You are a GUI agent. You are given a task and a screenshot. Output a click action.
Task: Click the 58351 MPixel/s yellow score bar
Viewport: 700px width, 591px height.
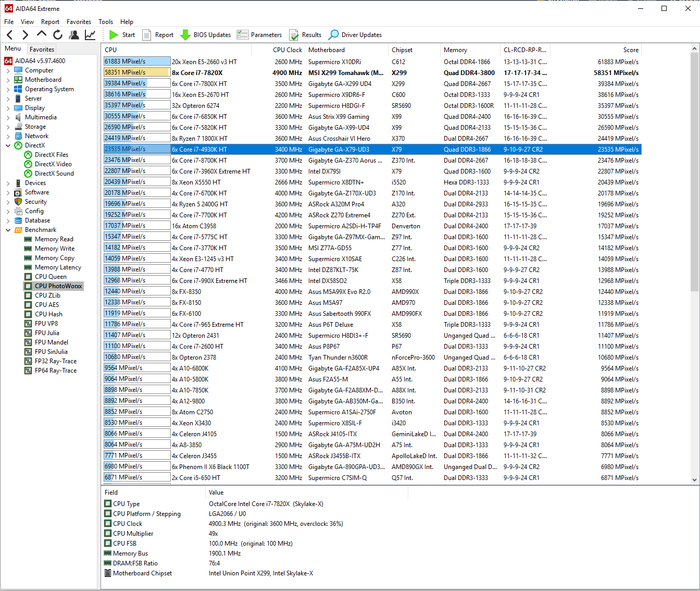pos(137,72)
